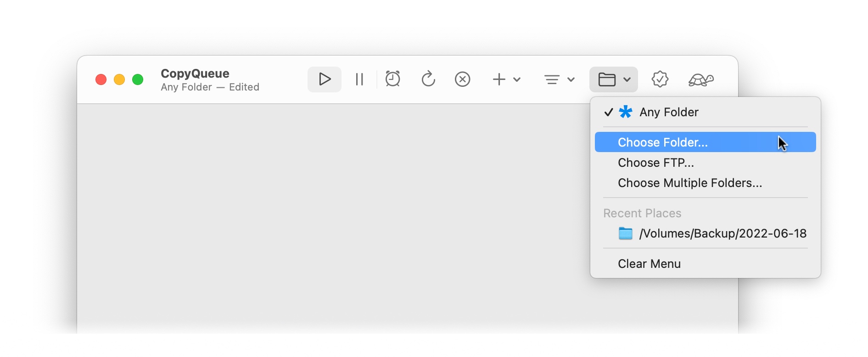
Task: Expand the chevron beside the plus icon
Action: point(517,79)
